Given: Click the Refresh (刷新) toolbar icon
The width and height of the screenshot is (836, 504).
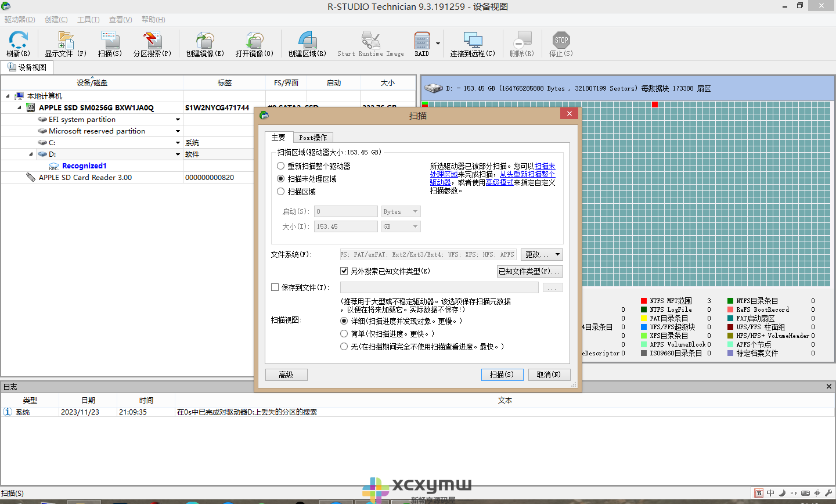Looking at the screenshot, I should (x=19, y=41).
